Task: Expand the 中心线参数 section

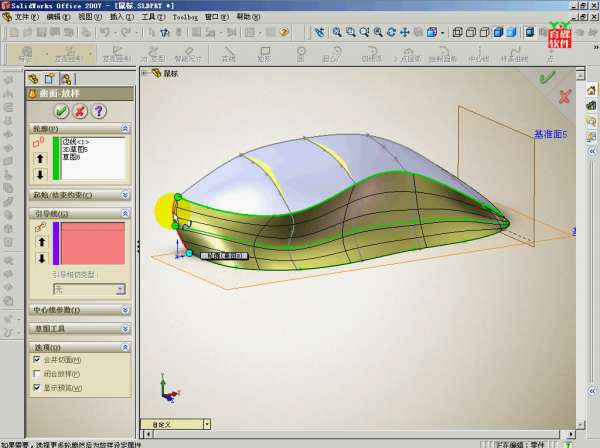Action: coord(125,310)
